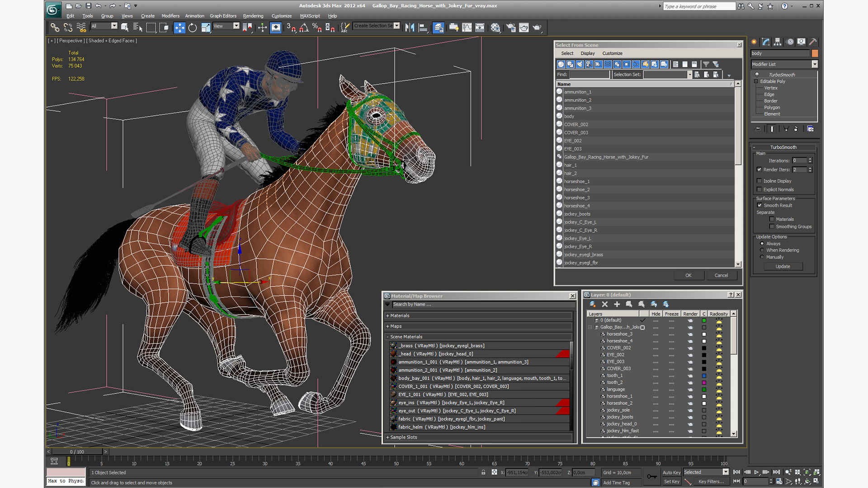Open the Rendering menu
868x488 pixels.
[253, 16]
